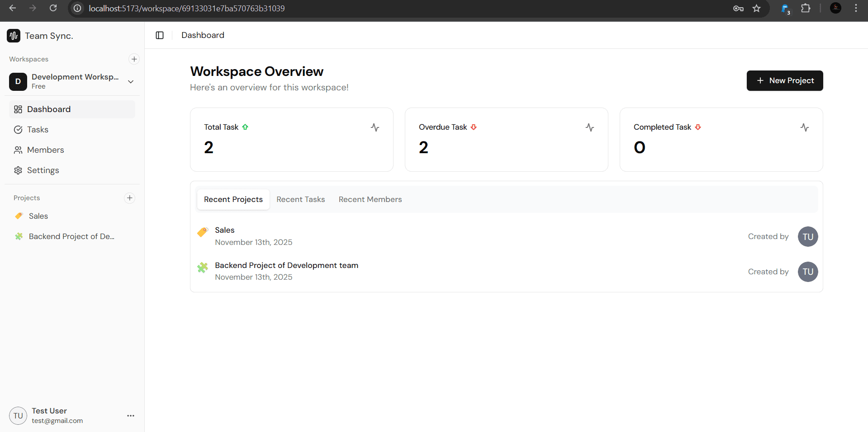Click the Backend puzzle emoji in recent list
The width and height of the screenshot is (868, 432).
[203, 268]
